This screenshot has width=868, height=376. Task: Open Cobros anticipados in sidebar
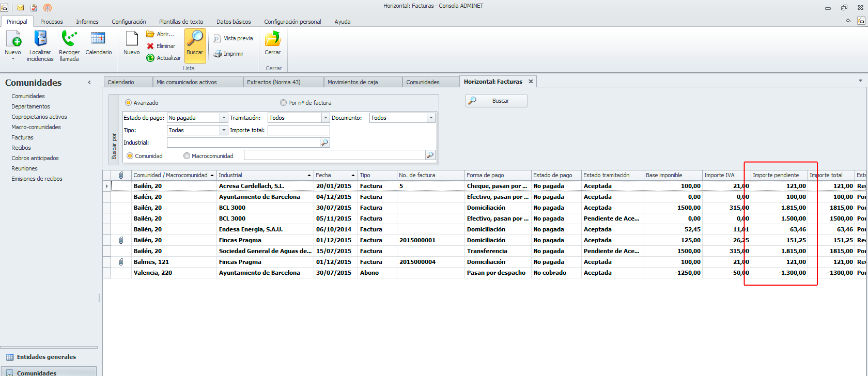point(35,158)
